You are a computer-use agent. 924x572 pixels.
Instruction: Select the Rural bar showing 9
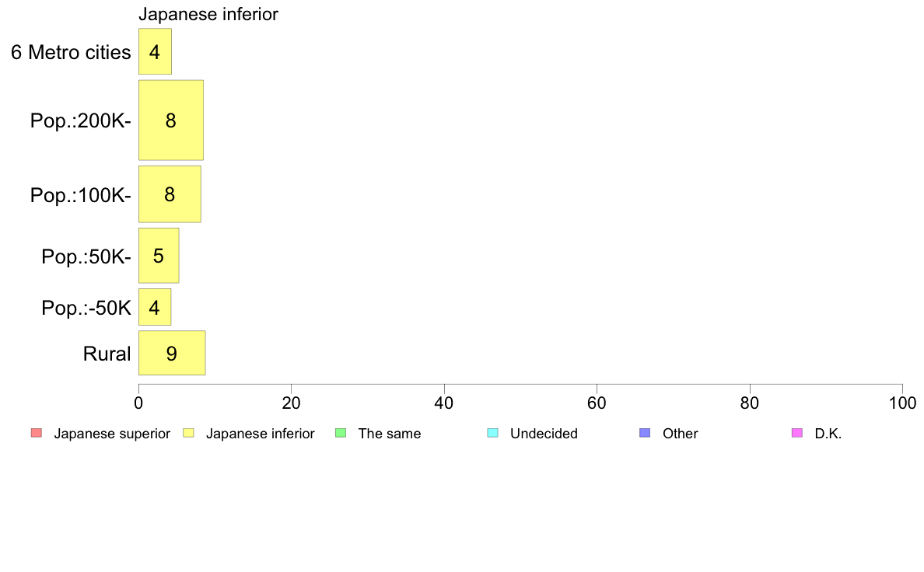point(172,353)
